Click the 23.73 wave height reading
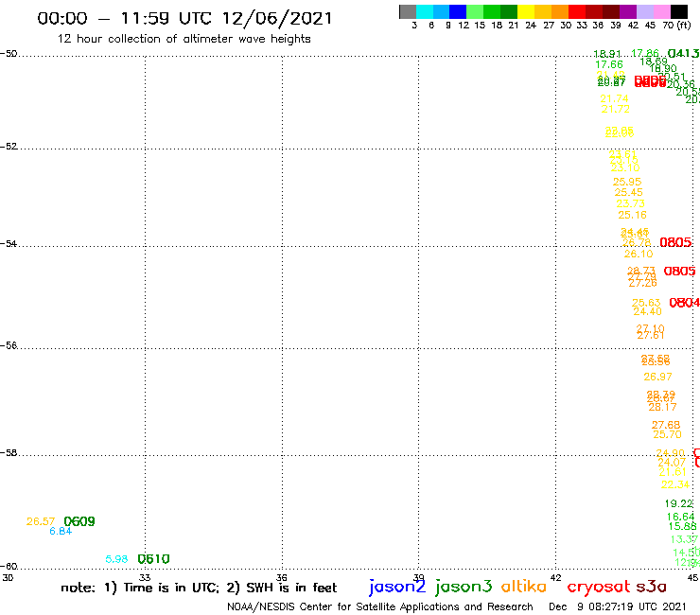 pos(631,203)
